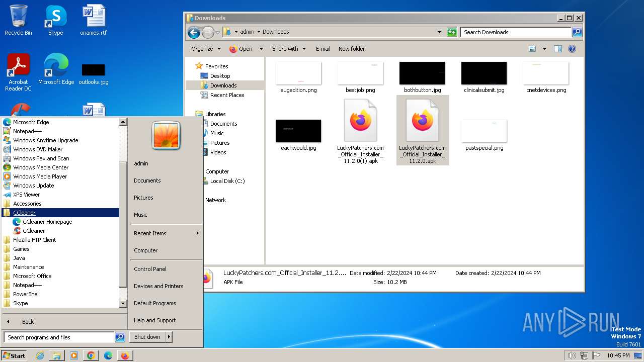
Task: Expand the Shut down options arrow
Action: [169, 337]
